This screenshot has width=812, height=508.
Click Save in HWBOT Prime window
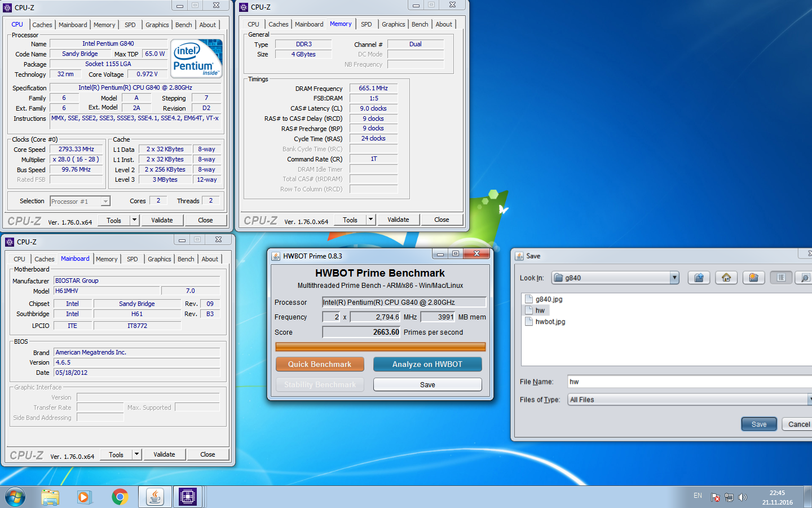[x=427, y=384]
